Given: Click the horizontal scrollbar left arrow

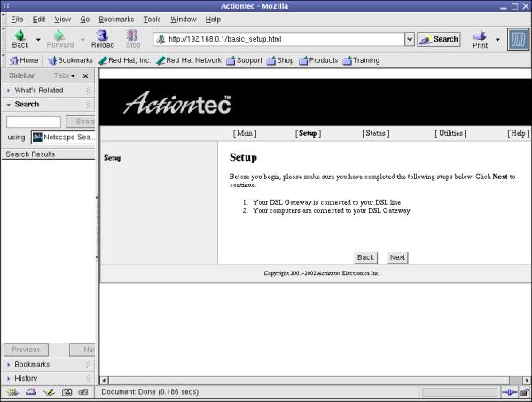Looking at the screenshot, I should (x=104, y=381).
